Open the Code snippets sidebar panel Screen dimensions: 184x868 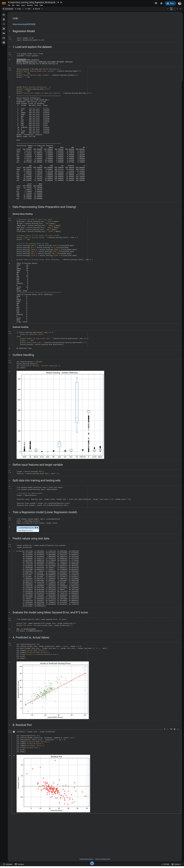tap(4, 24)
